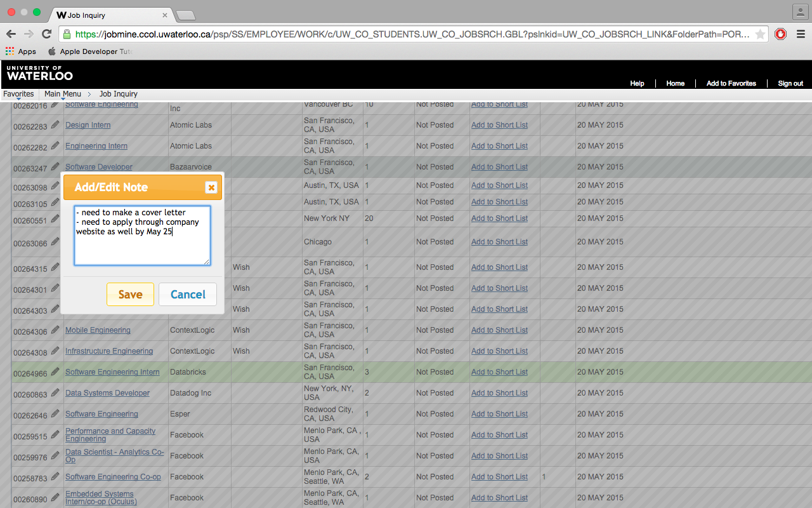Click note pencil for job 00259976
This screenshot has width=812, height=508.
(x=56, y=456)
